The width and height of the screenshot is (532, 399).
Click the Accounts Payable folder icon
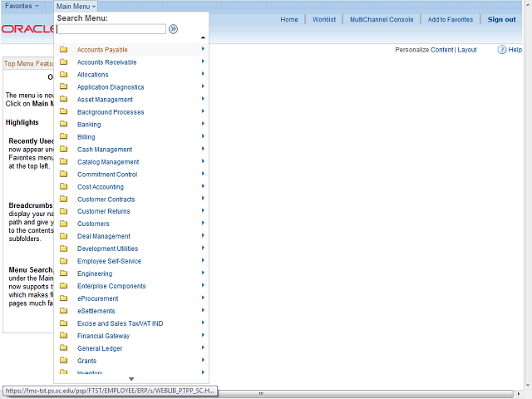coord(63,50)
